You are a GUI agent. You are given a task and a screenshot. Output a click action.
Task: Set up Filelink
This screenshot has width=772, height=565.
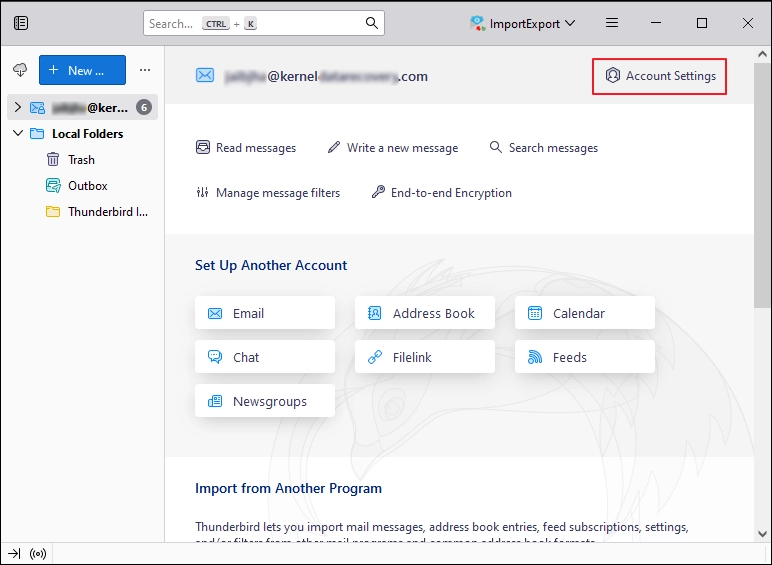(425, 357)
